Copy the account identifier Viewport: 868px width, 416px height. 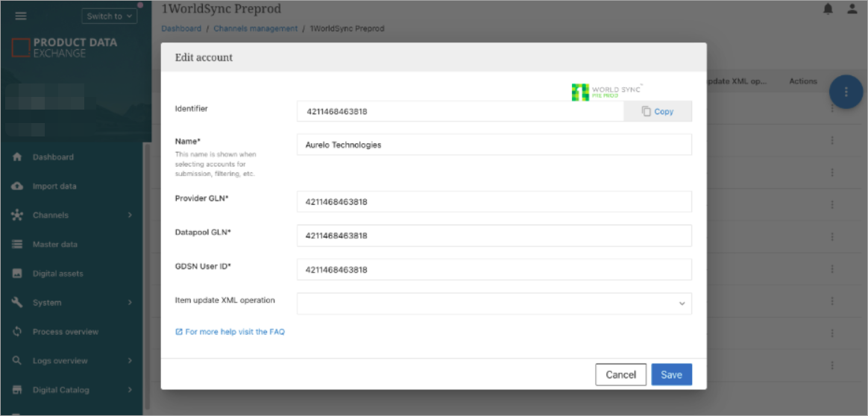pos(657,112)
